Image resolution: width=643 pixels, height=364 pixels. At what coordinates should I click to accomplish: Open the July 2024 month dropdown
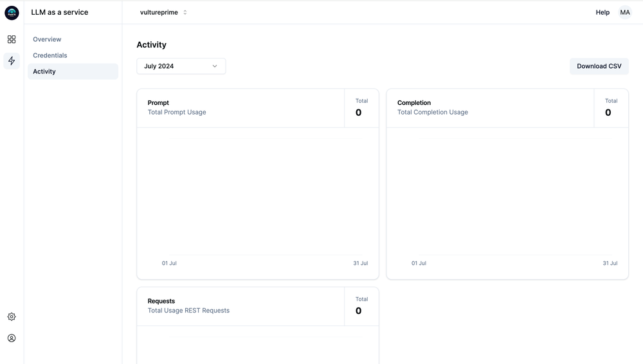181,66
